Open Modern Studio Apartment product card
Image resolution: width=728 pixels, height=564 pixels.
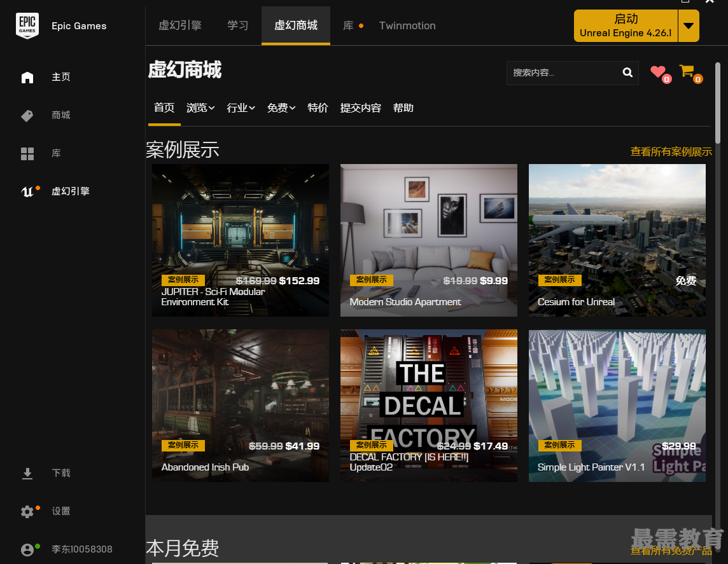click(428, 240)
